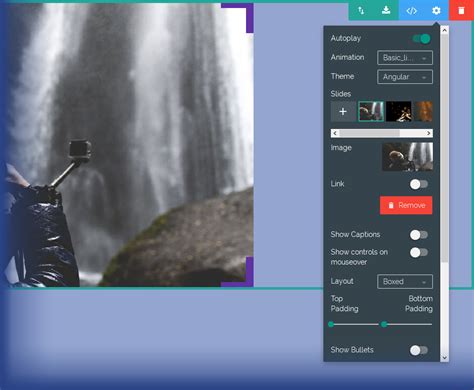Select the first slide thumbnail with waterfall
The height and width of the screenshot is (390, 474).
click(371, 111)
